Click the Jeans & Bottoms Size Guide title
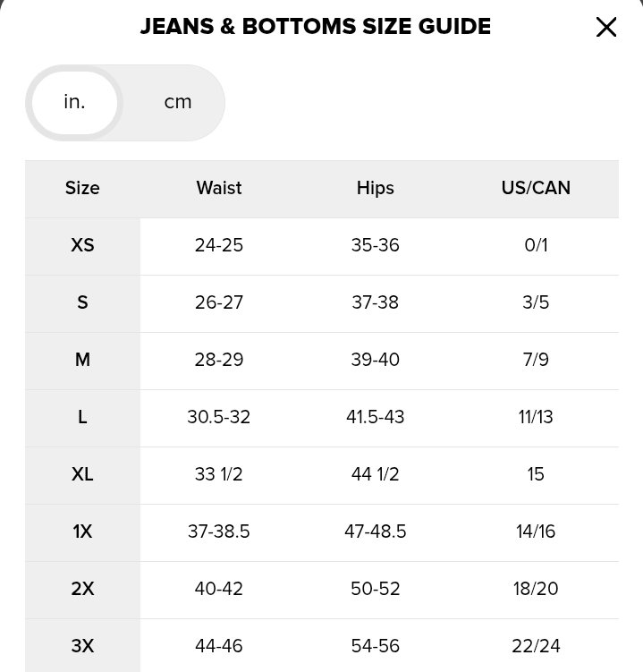Image resolution: width=643 pixels, height=672 pixels. pyautogui.click(x=316, y=27)
